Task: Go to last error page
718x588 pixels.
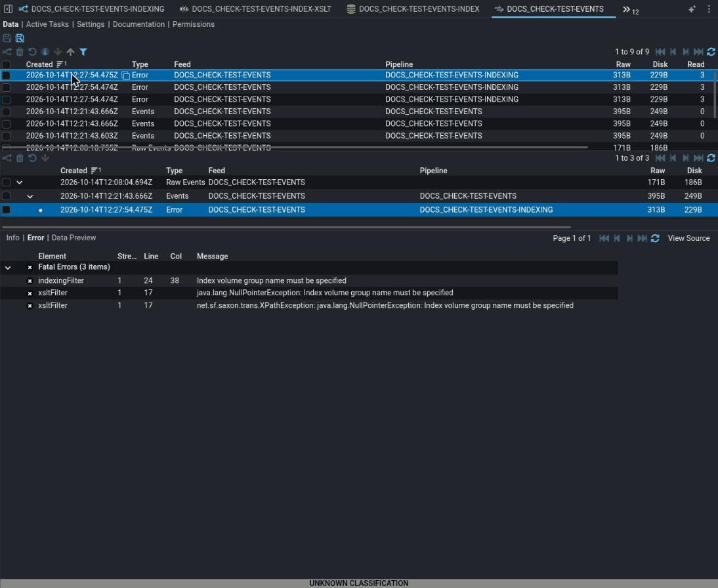Action: (643, 238)
